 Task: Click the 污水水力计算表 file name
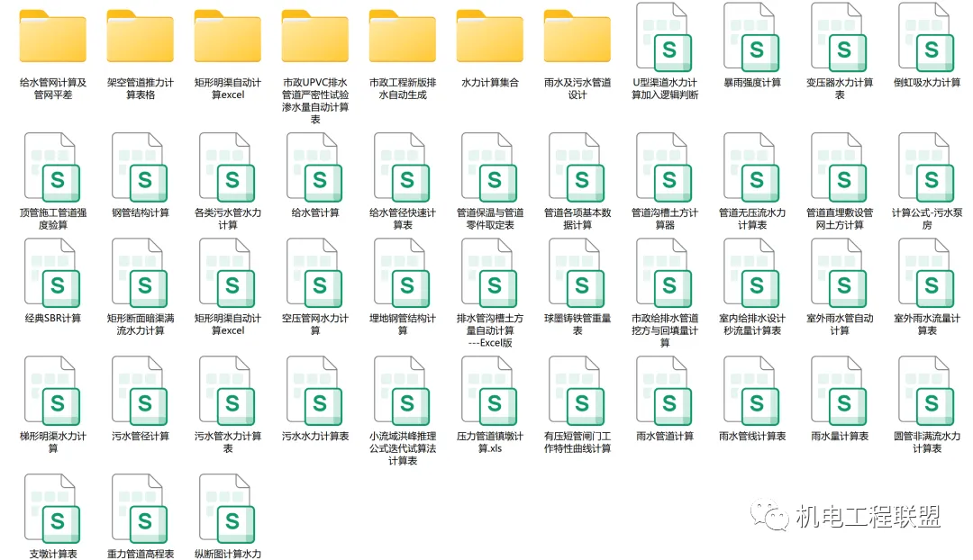[315, 436]
